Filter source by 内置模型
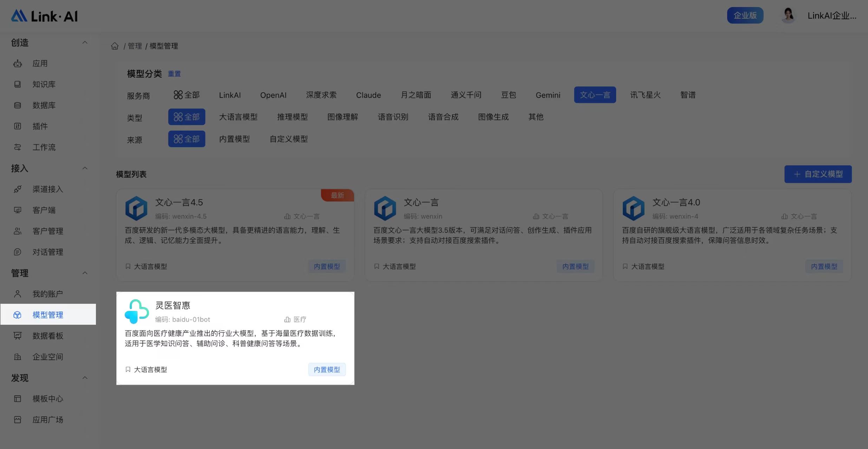 [x=234, y=139]
